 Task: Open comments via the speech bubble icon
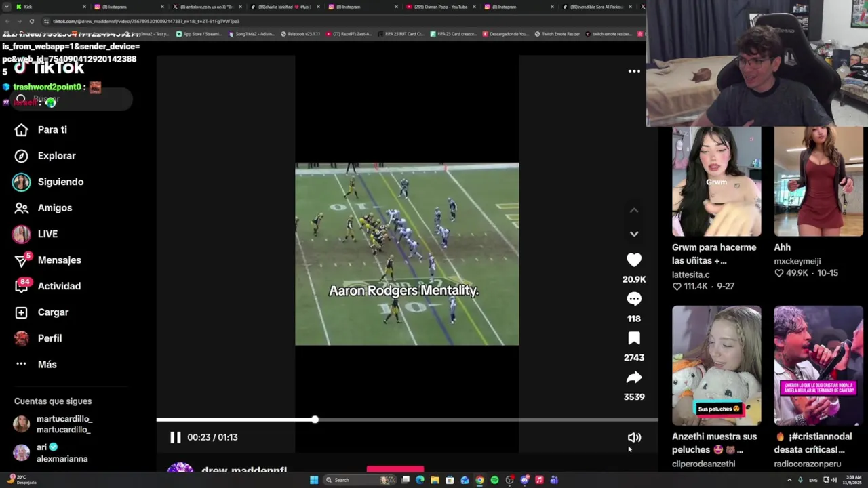pyautogui.click(x=634, y=299)
